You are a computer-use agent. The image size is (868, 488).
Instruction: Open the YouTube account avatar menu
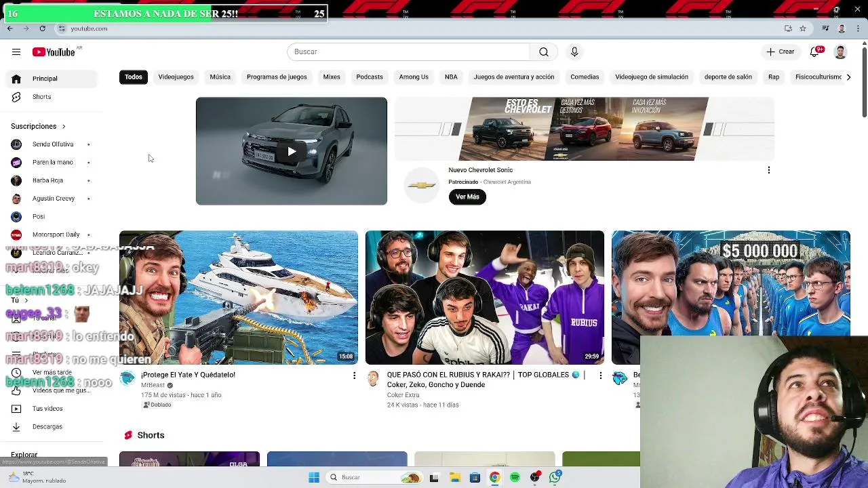(x=840, y=52)
